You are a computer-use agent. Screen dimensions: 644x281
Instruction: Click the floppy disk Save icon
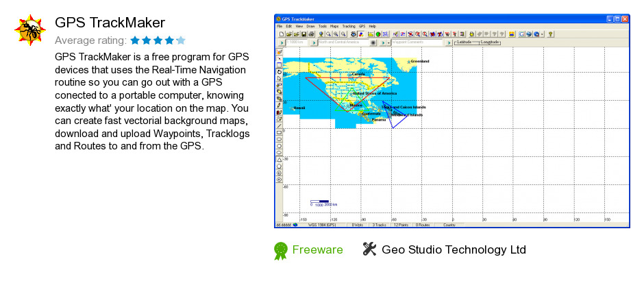[x=304, y=34]
